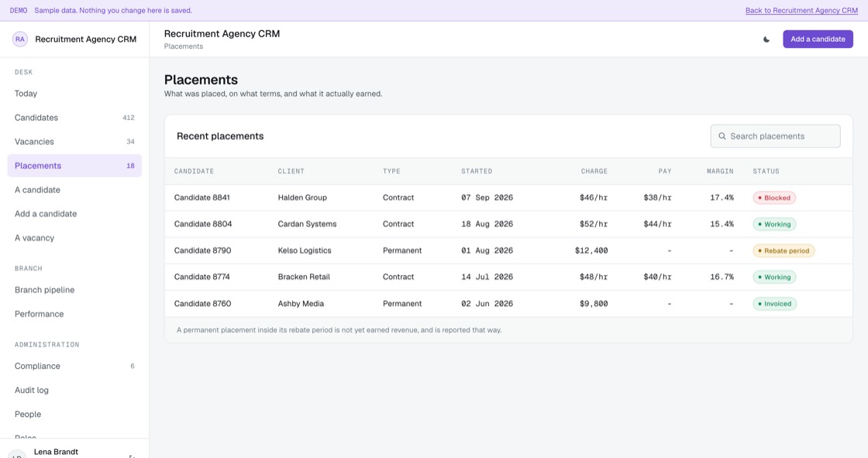The image size is (868, 458).
Task: Open the Add a candidate sidebar item
Action: [x=74, y=214]
